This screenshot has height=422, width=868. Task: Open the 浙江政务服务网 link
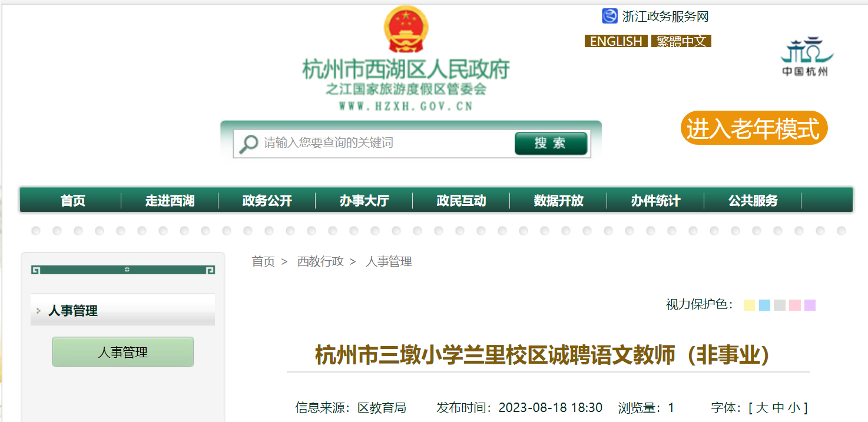pyautogui.click(x=665, y=16)
